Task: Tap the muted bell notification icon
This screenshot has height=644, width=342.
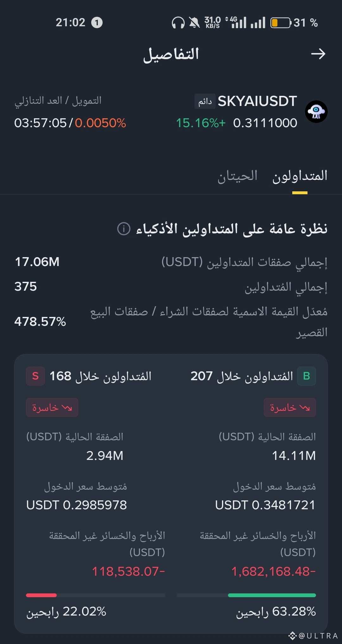Action: pos(194,23)
